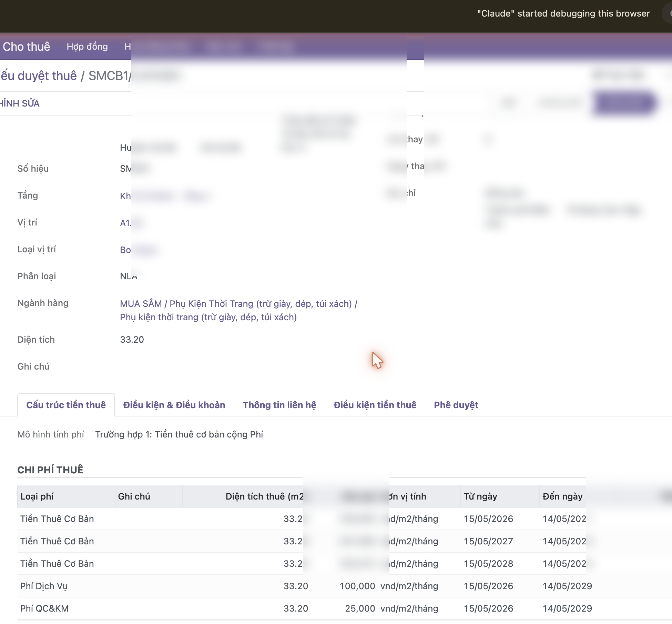672x624 pixels.
Task: Open the Điều kiện & Điều khoản tab
Action: tap(174, 405)
